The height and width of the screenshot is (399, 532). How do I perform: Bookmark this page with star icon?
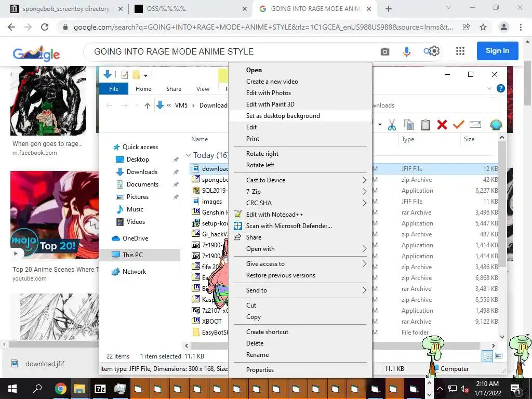click(483, 27)
